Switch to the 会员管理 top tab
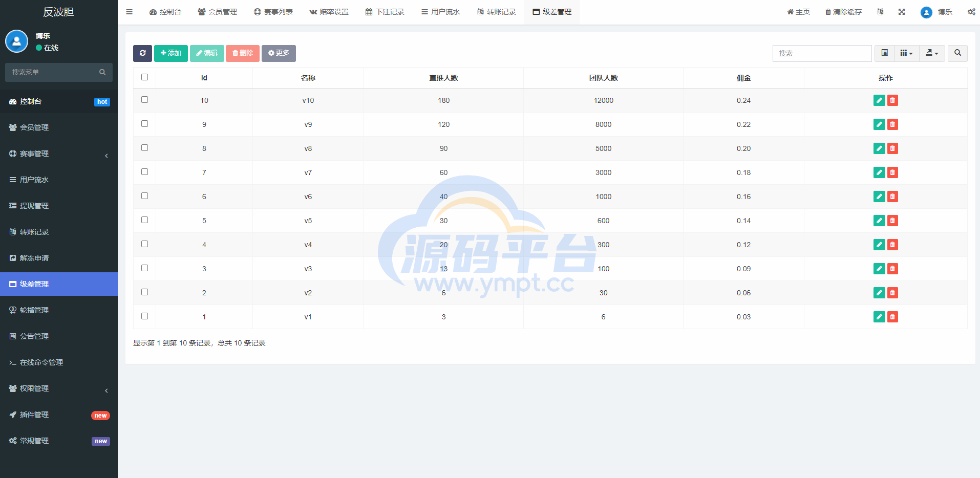980x478 pixels. (217, 12)
